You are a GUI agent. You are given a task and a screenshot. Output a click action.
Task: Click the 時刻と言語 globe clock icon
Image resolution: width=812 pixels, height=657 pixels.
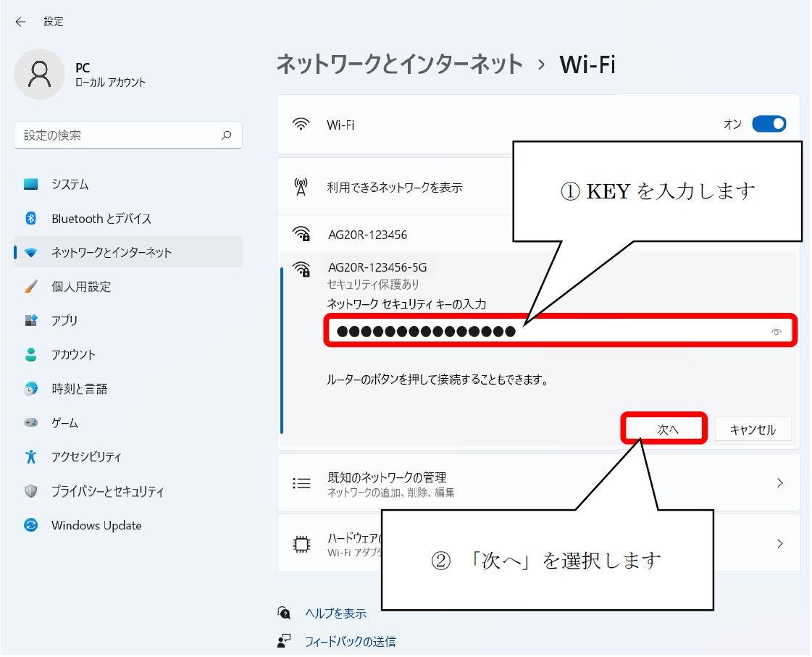(30, 389)
